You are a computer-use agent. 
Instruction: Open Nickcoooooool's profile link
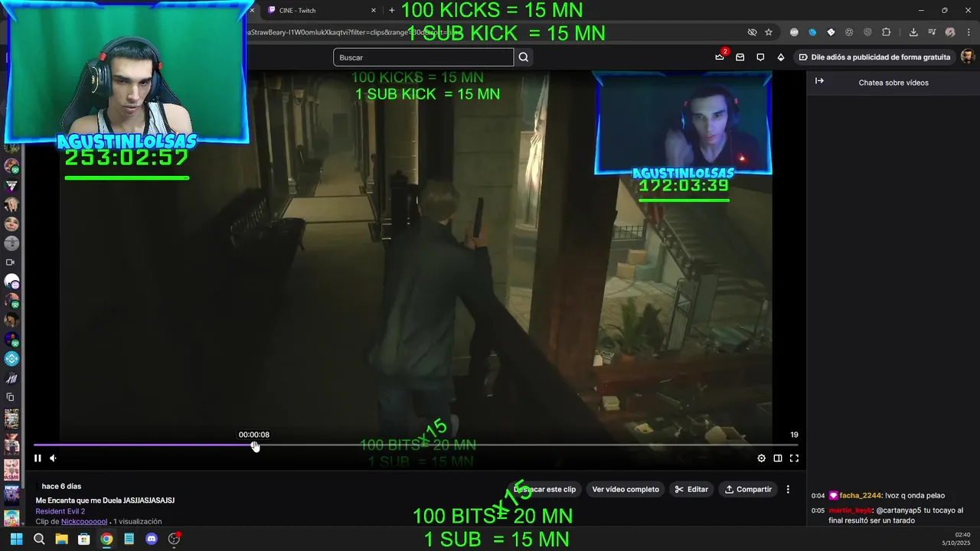tap(84, 522)
